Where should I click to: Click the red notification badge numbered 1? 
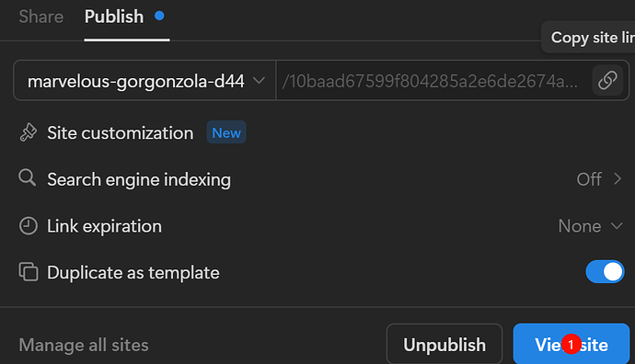(571, 345)
